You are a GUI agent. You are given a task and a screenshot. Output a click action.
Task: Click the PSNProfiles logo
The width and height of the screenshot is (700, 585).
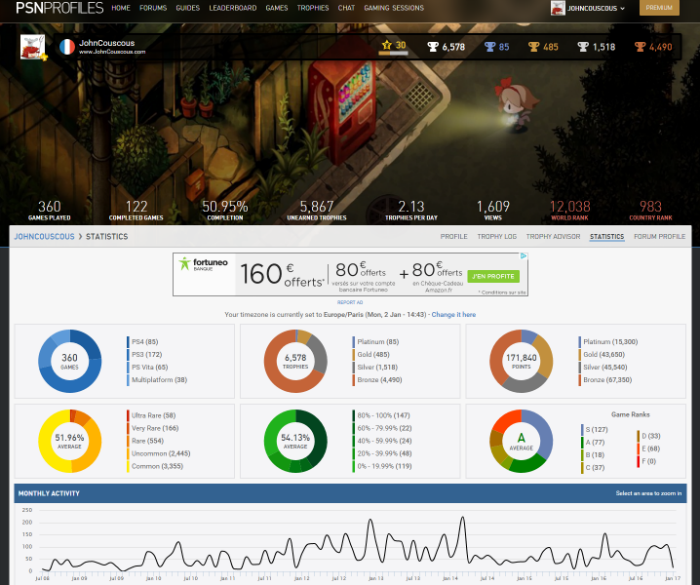[x=59, y=8]
